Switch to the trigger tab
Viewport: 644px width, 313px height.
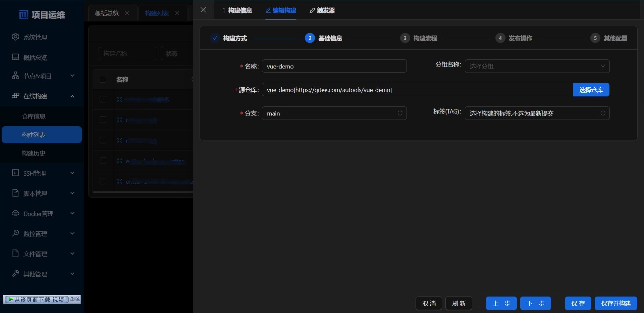click(x=322, y=10)
